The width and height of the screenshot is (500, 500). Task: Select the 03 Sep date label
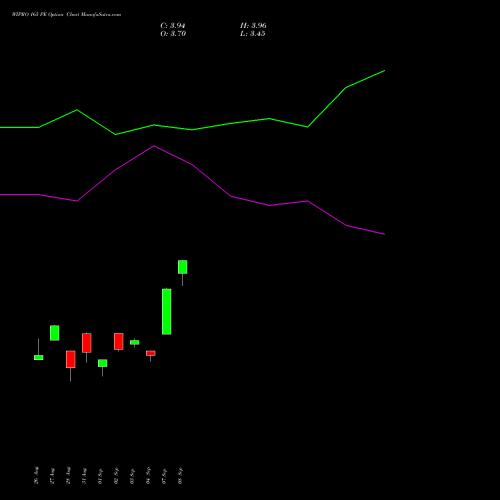[132, 475]
